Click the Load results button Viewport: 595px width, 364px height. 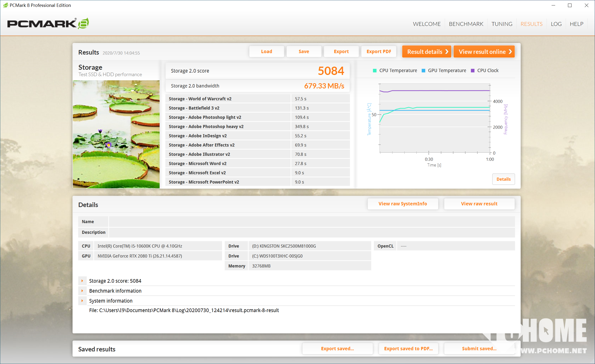266,51
